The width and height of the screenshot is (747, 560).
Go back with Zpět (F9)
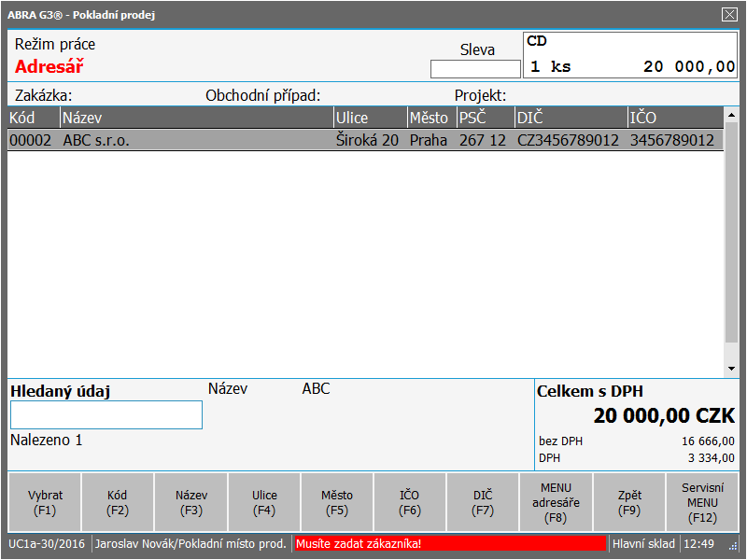629,503
